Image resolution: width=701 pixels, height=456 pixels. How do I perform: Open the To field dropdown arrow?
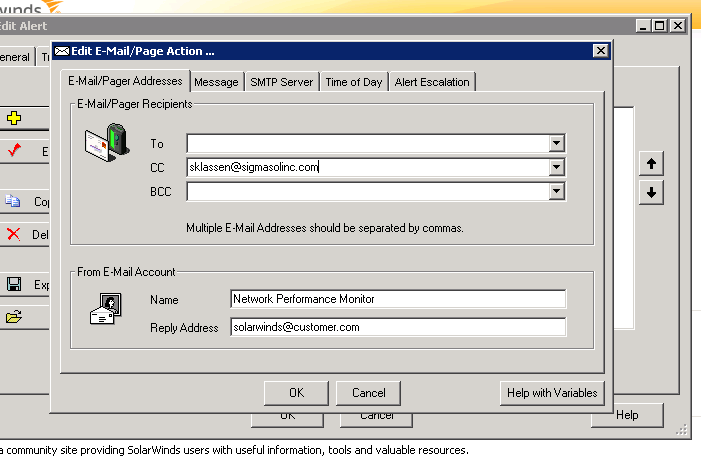pyautogui.click(x=556, y=144)
